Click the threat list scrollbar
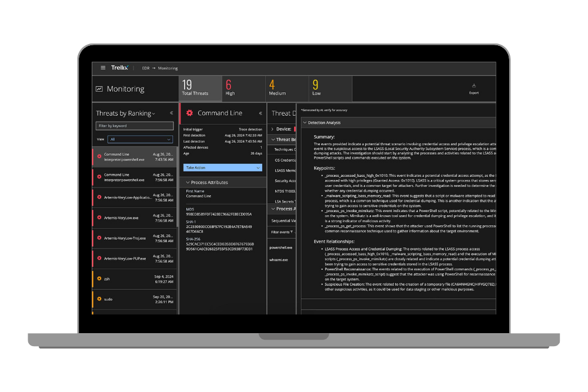This screenshot has width=588, height=392. pyautogui.click(x=178, y=187)
